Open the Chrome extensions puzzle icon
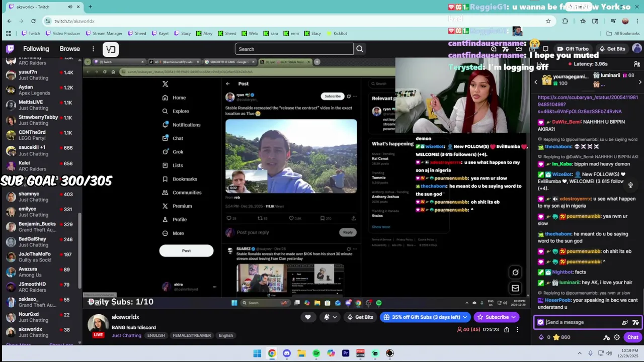The height and width of the screenshot is (362, 644). (565, 21)
